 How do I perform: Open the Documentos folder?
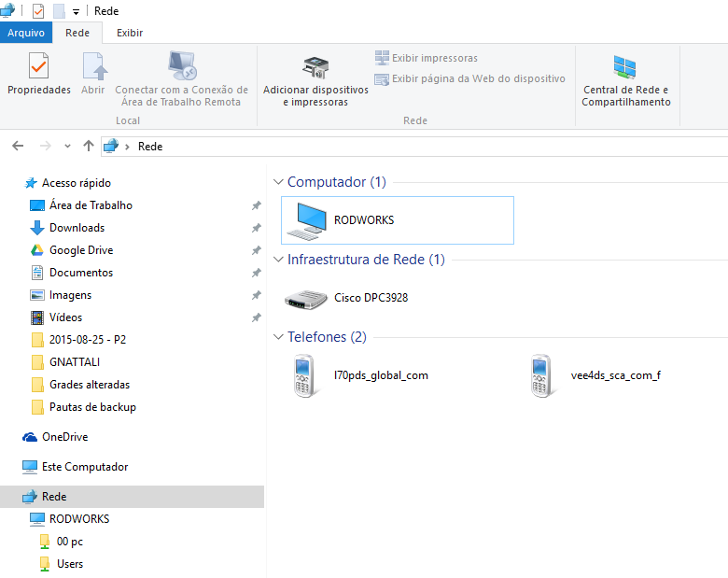(72, 273)
